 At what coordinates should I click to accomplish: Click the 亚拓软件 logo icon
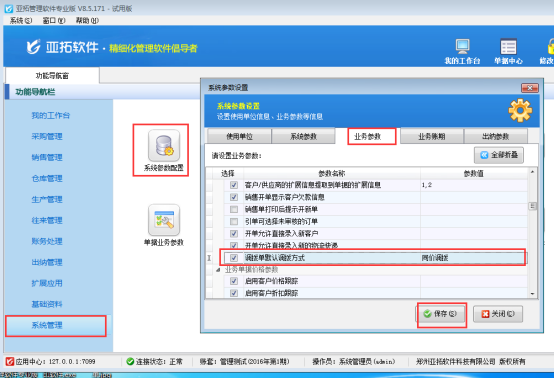pyautogui.click(x=34, y=47)
